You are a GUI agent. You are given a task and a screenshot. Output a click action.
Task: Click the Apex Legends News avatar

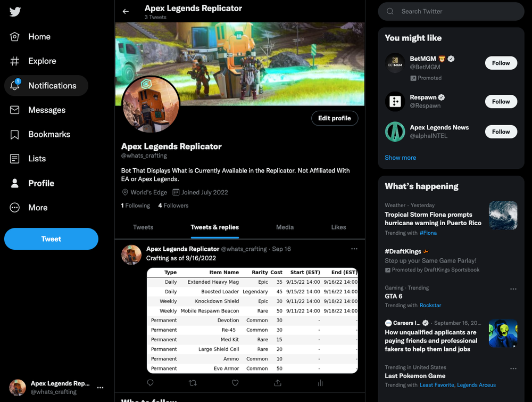(x=395, y=132)
